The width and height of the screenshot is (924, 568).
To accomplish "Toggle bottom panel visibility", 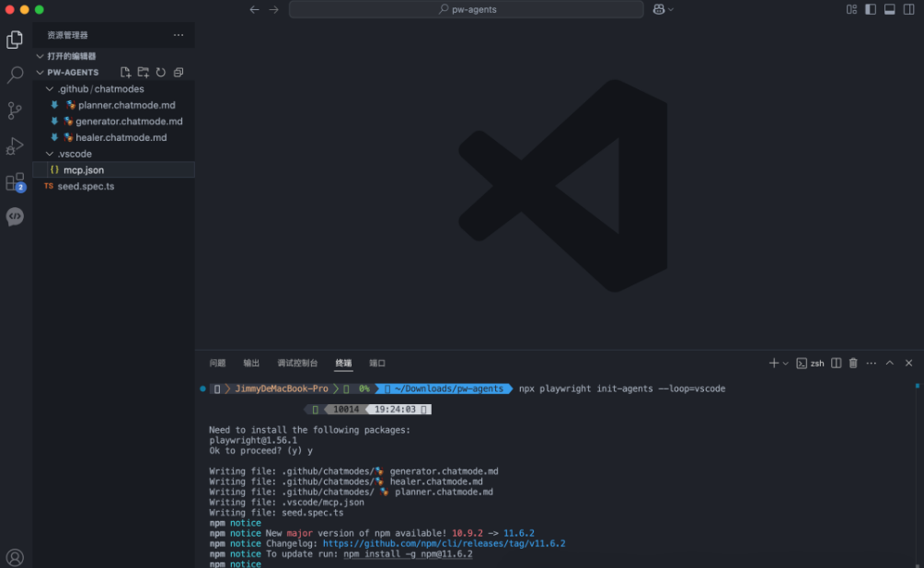I will pos(889,9).
